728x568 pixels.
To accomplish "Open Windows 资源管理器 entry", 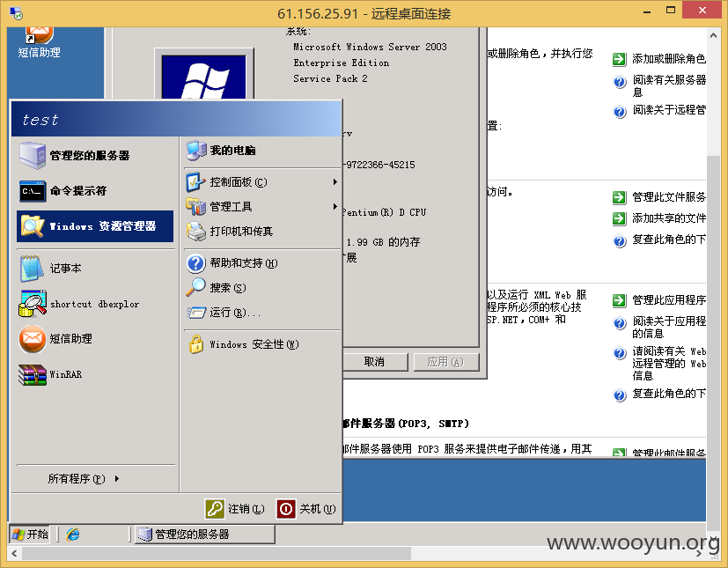I will [95, 226].
